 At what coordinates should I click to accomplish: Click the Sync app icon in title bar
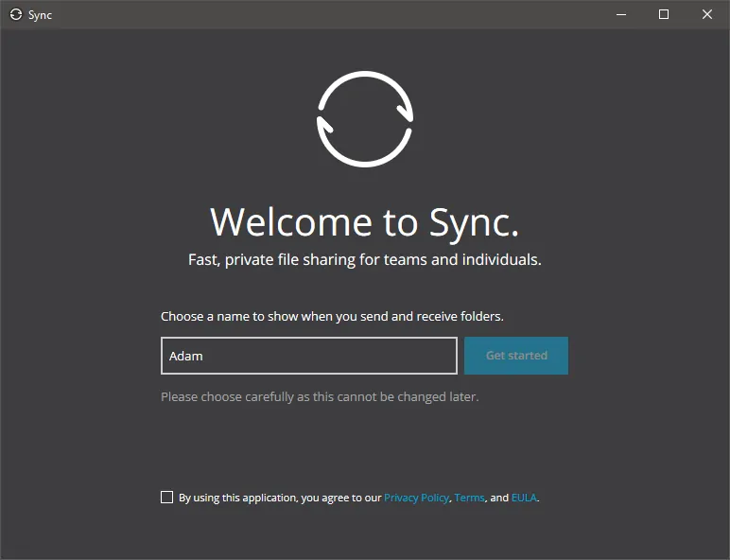pyautogui.click(x=16, y=14)
